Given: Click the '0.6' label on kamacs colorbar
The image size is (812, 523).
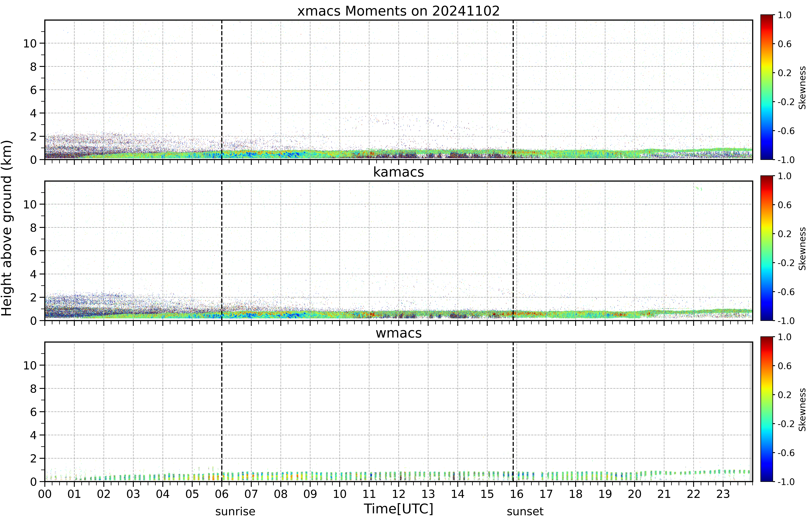Looking at the screenshot, I should coord(785,205).
